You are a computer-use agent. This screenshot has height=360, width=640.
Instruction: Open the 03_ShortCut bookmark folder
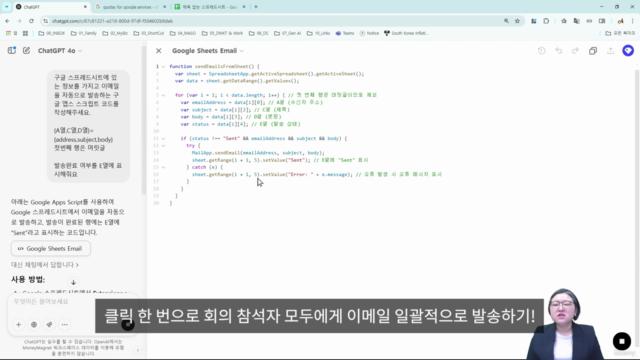[x=149, y=33]
